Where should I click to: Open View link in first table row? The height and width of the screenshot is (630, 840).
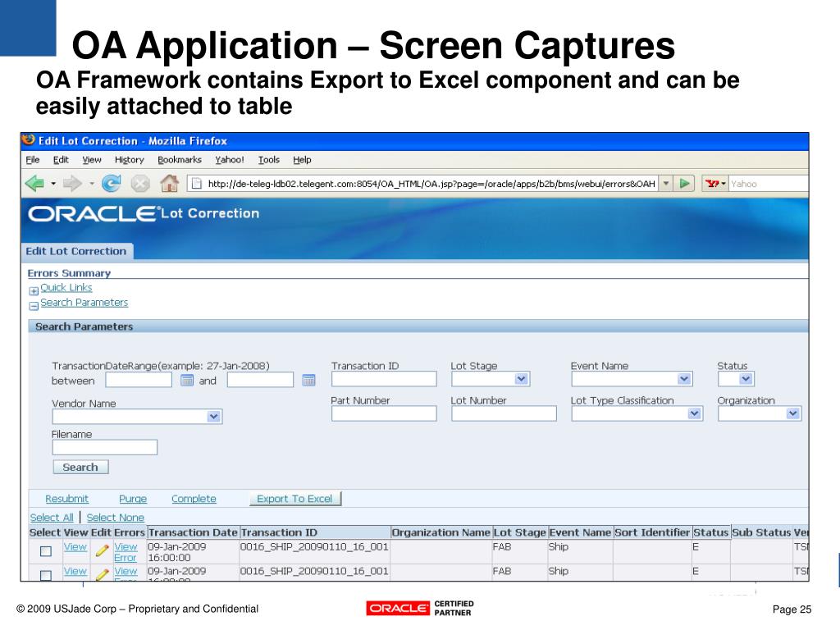(x=75, y=547)
